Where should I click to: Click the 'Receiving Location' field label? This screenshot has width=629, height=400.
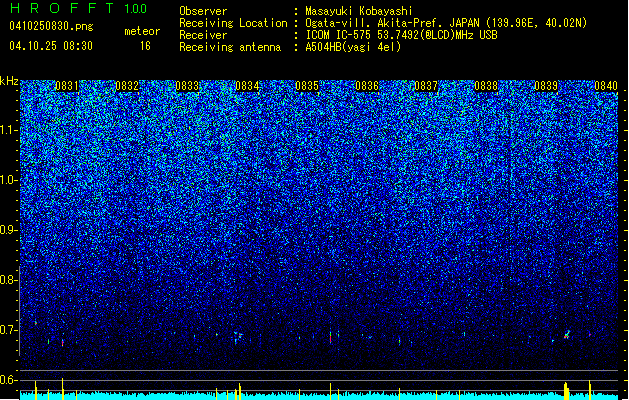233,23
